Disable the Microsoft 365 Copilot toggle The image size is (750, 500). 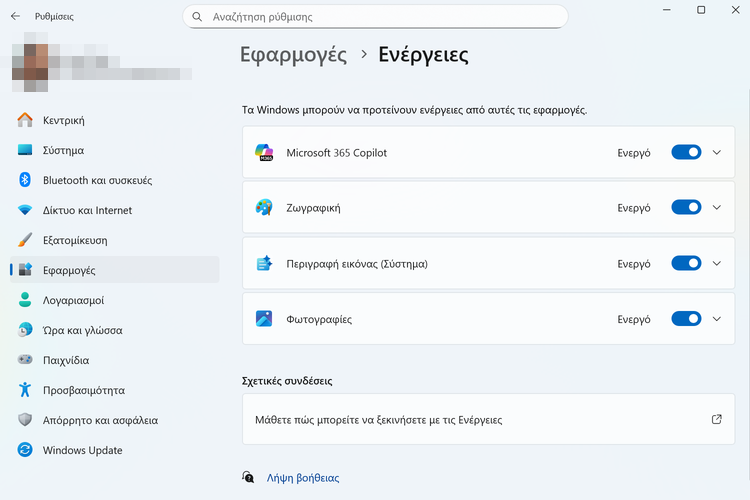(x=686, y=153)
